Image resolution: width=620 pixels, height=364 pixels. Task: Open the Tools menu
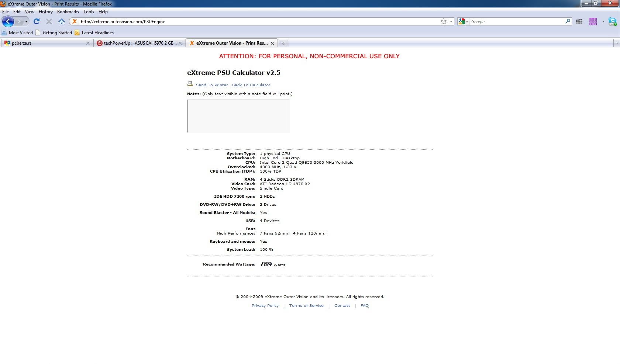[x=89, y=12]
